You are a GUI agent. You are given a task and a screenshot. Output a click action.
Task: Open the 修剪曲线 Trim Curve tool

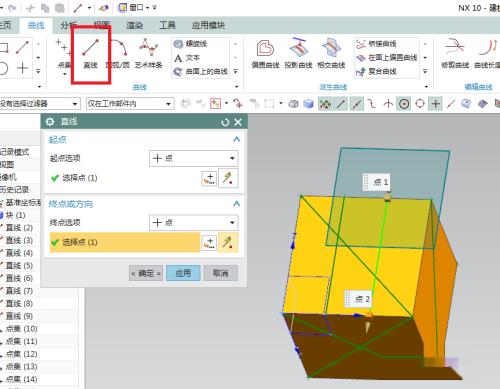[455, 54]
